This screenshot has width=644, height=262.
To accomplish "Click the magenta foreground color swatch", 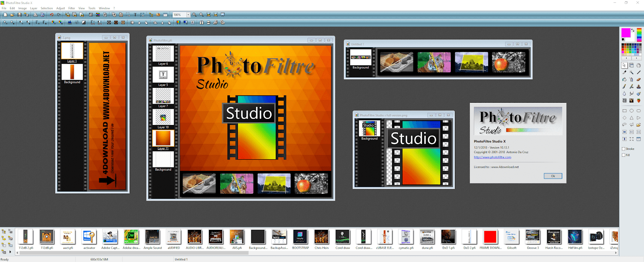I will click(626, 33).
